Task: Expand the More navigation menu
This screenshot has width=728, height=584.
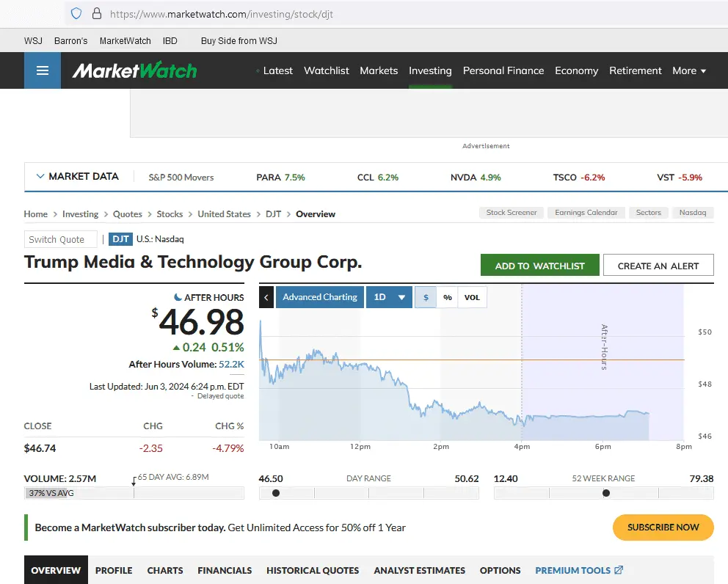Action: pos(689,70)
